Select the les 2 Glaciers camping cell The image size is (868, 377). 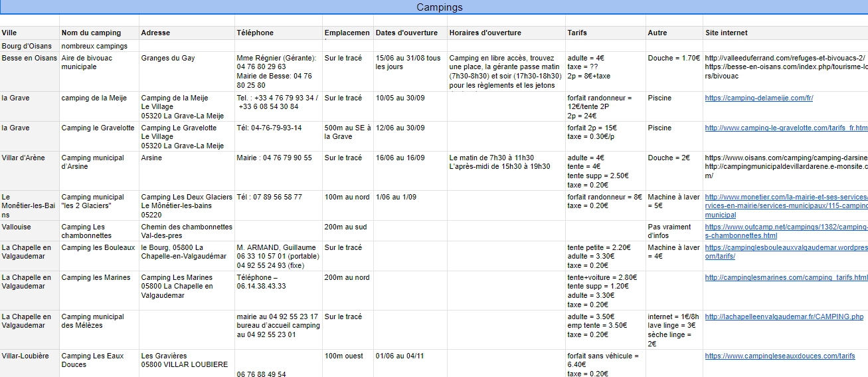coord(99,205)
